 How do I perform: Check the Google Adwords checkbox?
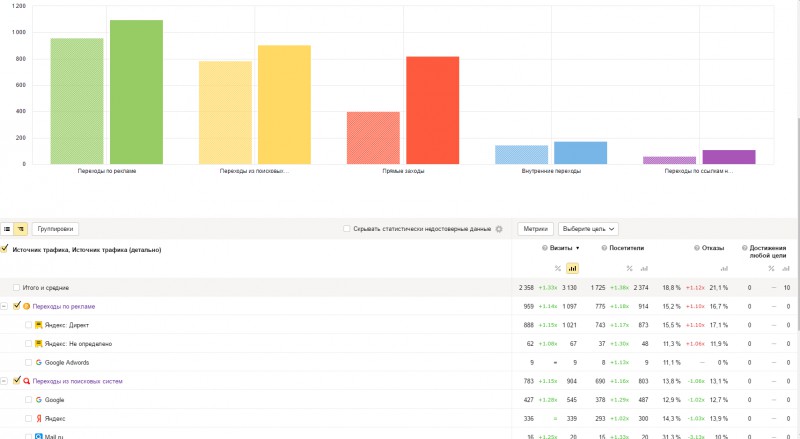point(29,362)
